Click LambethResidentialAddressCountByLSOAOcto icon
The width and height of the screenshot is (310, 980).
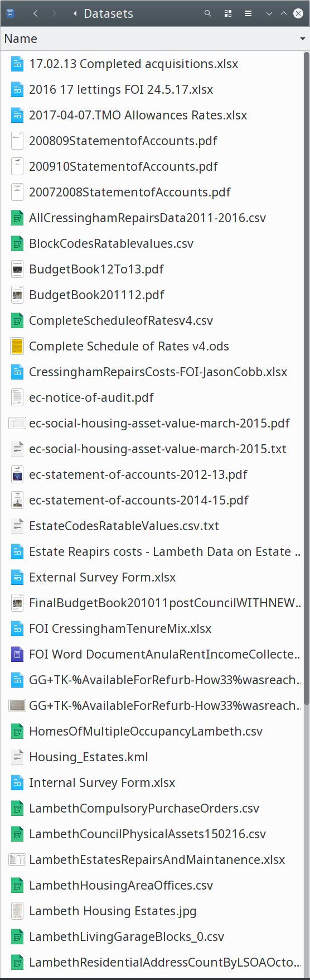pyautogui.click(x=17, y=962)
